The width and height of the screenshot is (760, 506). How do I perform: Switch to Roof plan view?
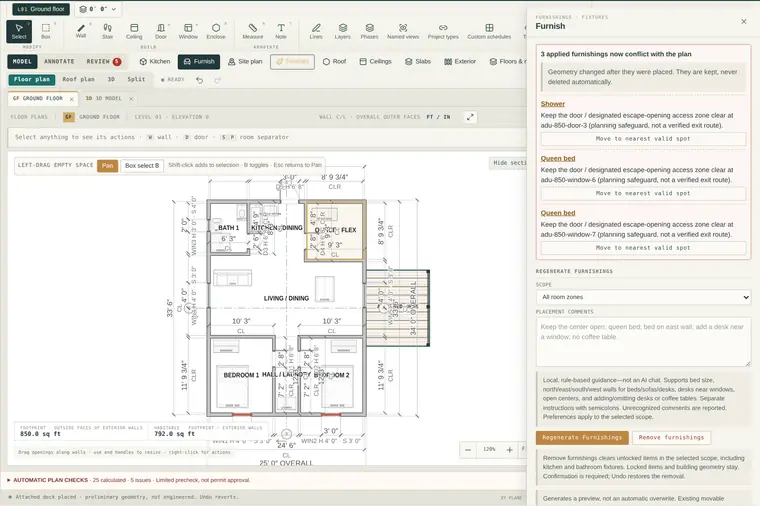[79, 79]
